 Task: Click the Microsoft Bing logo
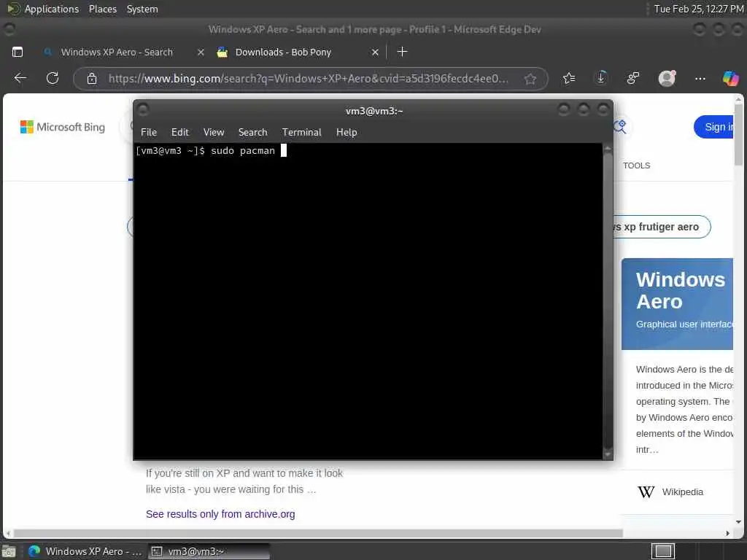click(63, 127)
